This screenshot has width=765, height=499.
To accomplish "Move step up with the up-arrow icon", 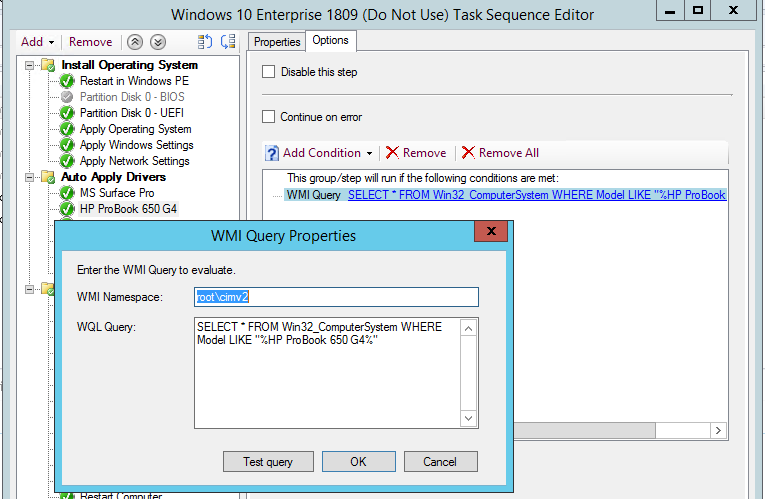I will 135,42.
